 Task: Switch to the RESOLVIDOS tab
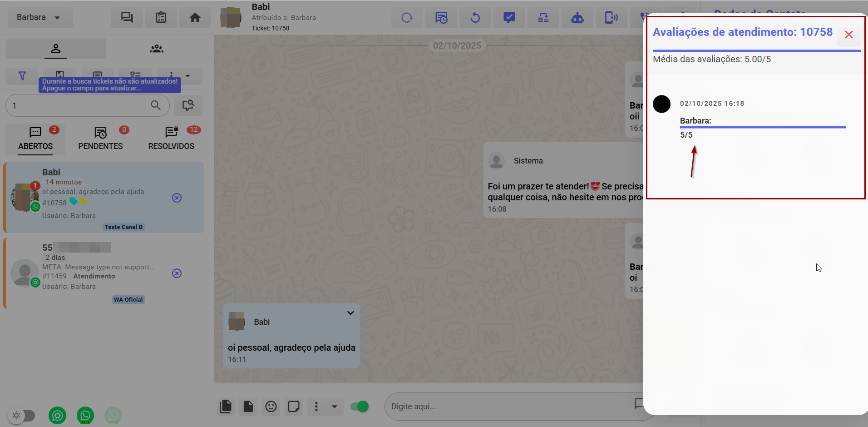pos(171,139)
